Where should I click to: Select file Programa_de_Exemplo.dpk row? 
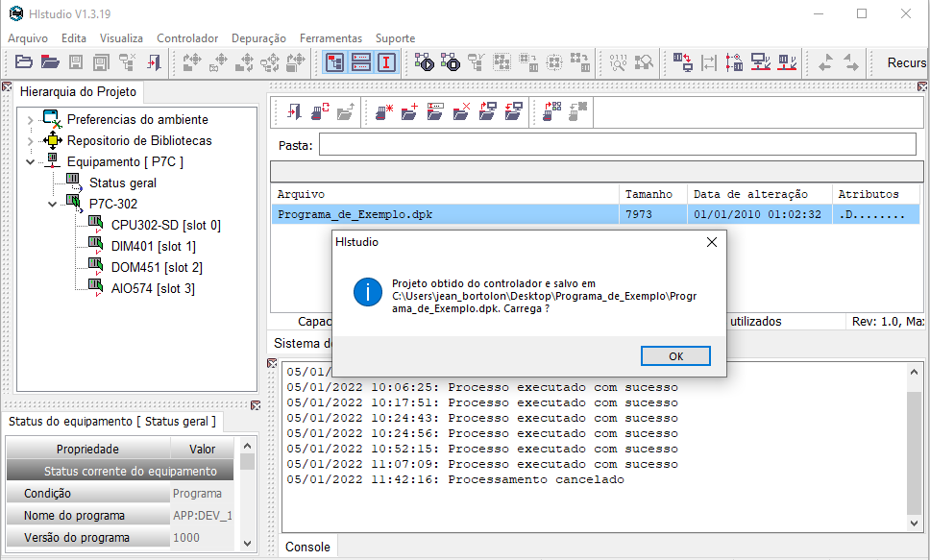coord(596,214)
